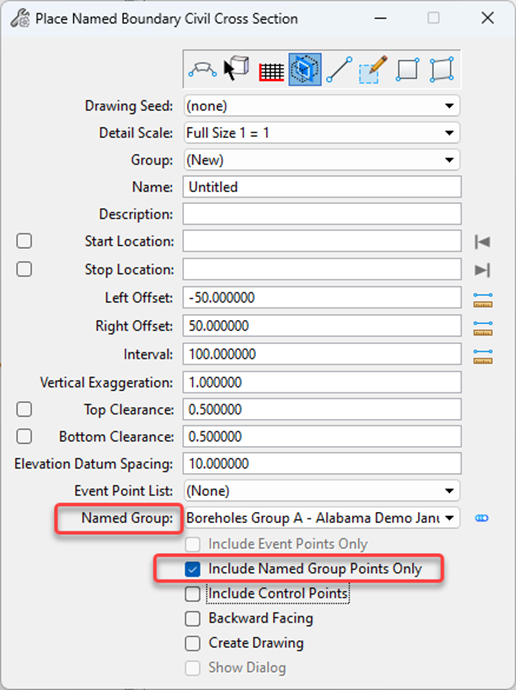
Task: Select the arc placement icon in toolbar
Action: (202, 70)
